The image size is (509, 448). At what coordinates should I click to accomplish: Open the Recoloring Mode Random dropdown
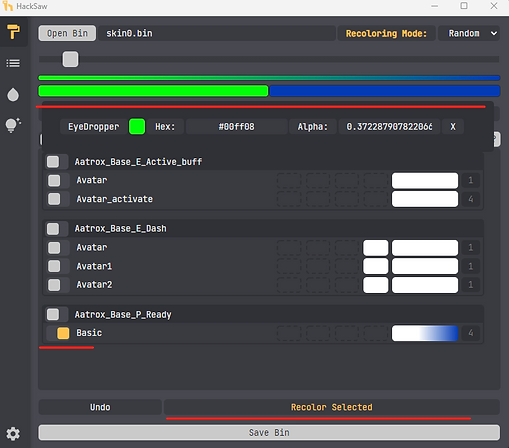coord(469,33)
